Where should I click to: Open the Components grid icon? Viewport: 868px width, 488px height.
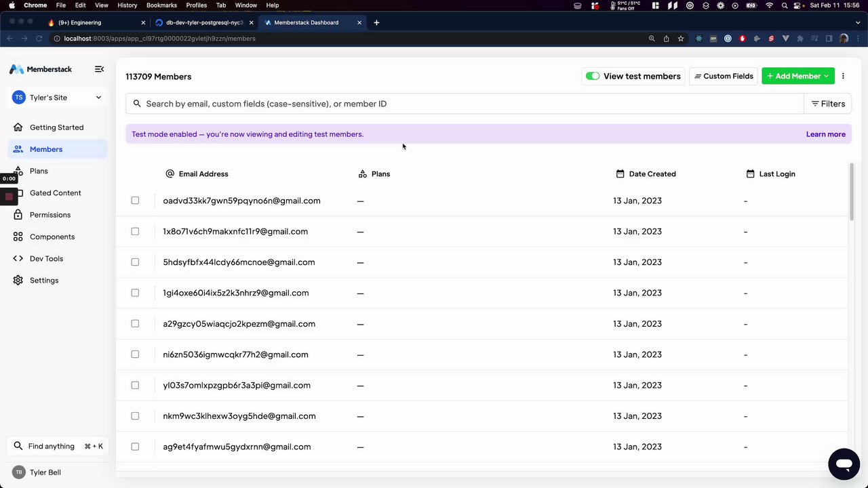(x=18, y=237)
